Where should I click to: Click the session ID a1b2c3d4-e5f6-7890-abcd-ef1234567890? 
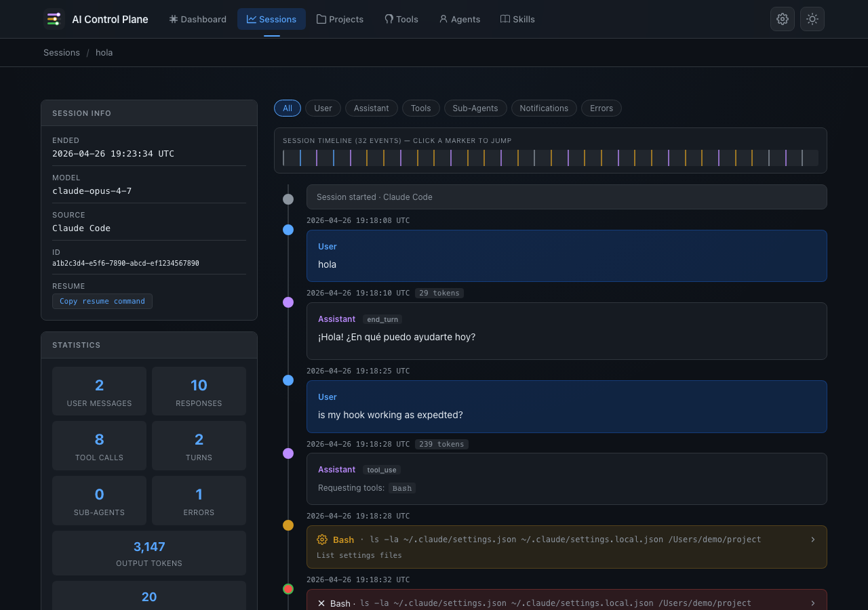click(125, 263)
